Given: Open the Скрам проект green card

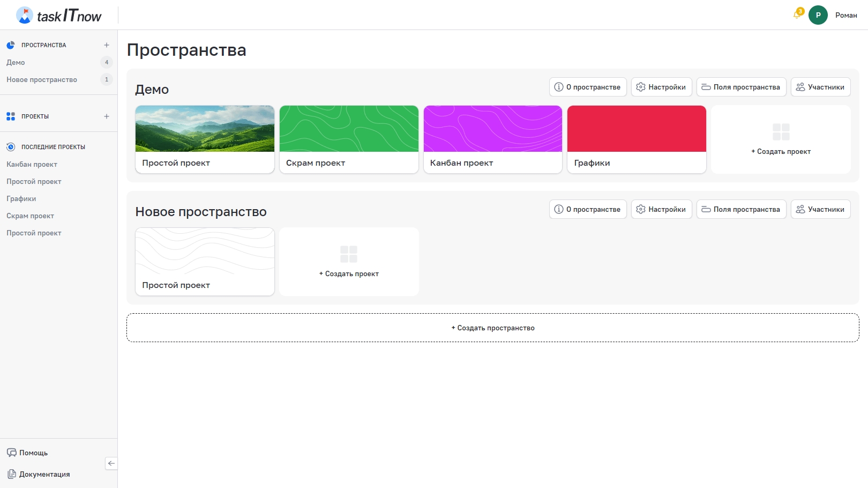Looking at the screenshot, I should 349,139.
